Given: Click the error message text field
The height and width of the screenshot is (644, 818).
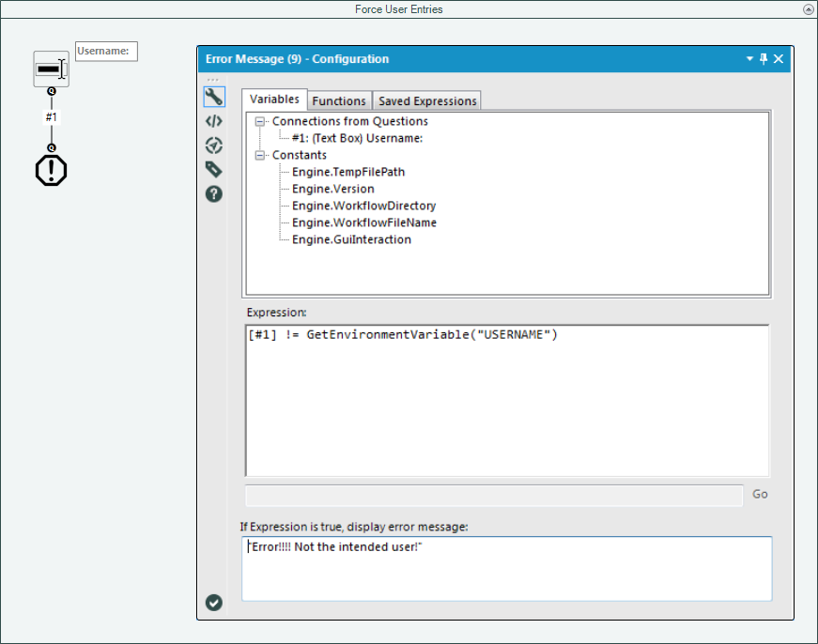Looking at the screenshot, I should click(507, 568).
